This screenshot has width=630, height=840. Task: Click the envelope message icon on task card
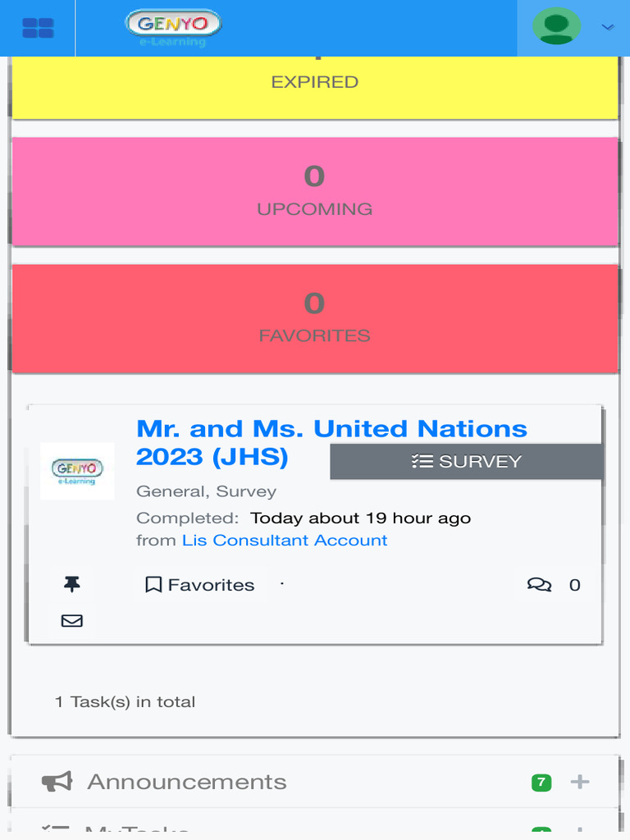coord(72,621)
